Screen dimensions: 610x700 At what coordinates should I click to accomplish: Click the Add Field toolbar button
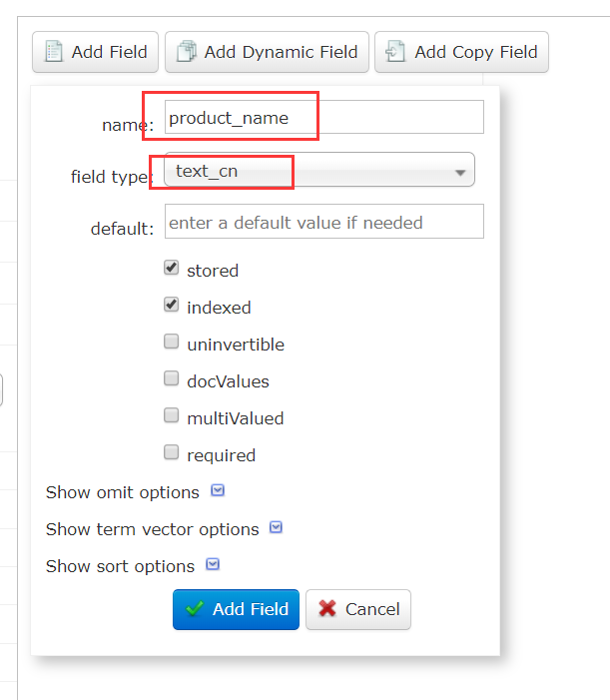(x=95, y=52)
